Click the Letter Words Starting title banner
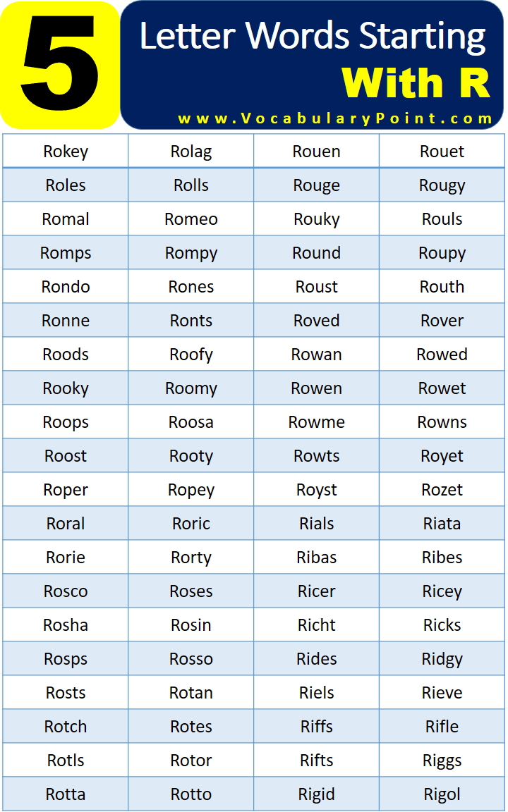Viewport: 508px width, 812px height. (x=313, y=65)
